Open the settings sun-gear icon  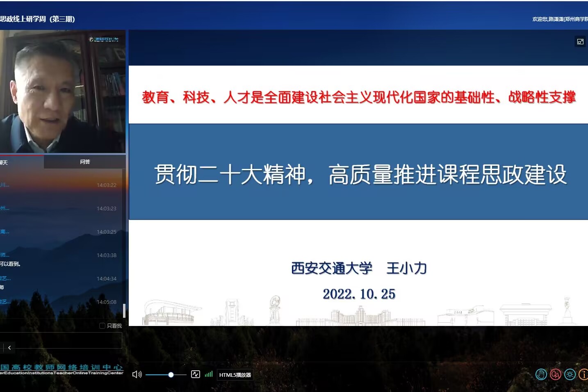click(x=570, y=374)
